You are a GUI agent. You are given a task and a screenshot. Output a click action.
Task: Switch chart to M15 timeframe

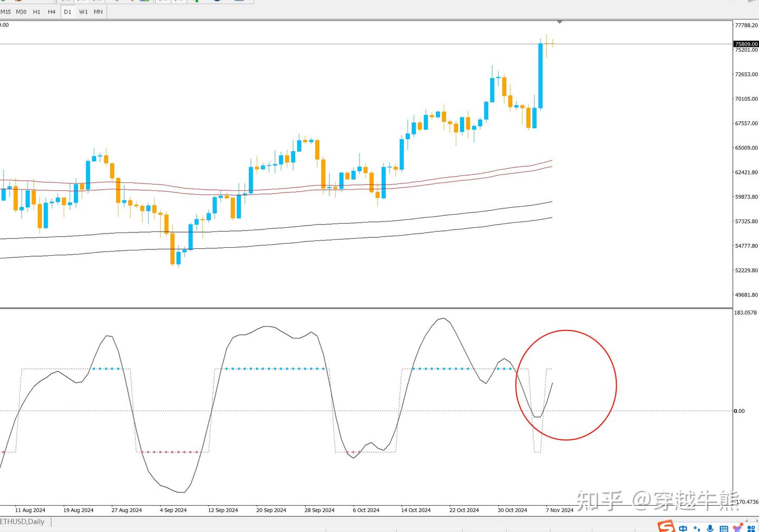5,12
